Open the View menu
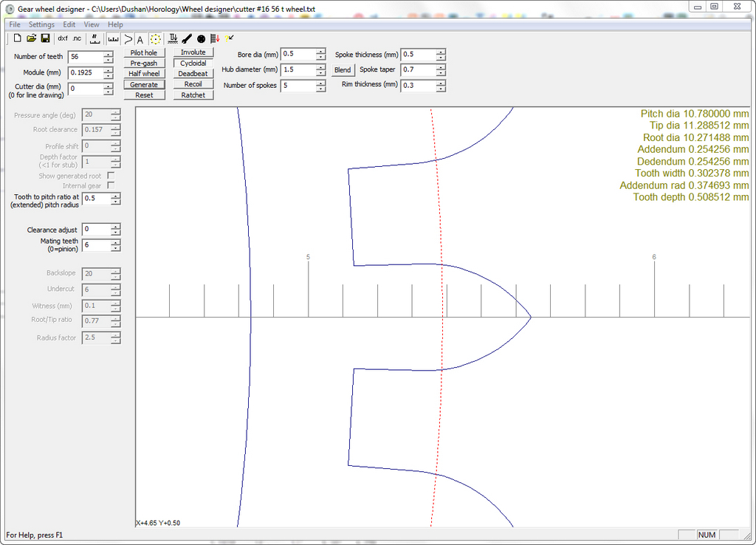Screen dimensions: 756x545 [x=92, y=24]
